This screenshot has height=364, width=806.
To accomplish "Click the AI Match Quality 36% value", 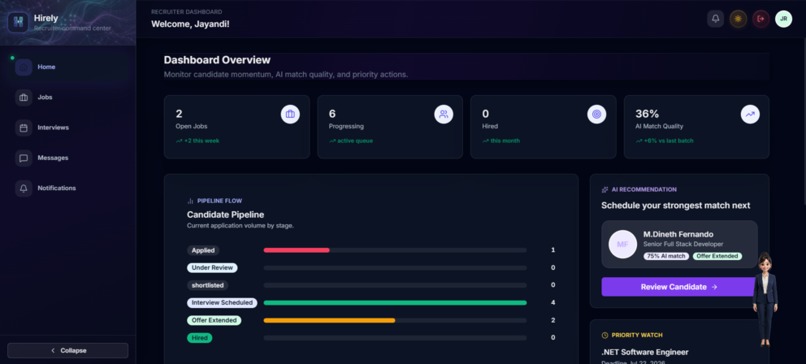I will click(x=647, y=114).
